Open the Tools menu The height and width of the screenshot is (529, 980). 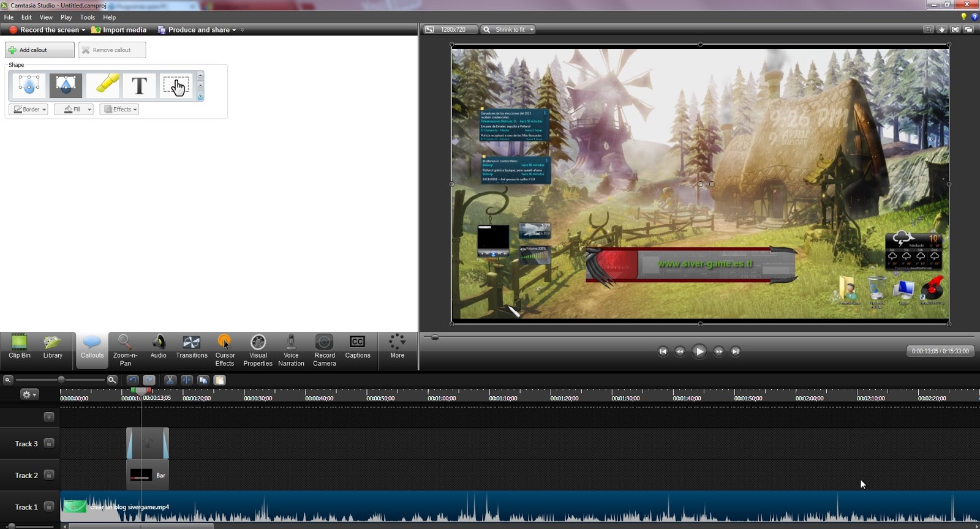88,17
